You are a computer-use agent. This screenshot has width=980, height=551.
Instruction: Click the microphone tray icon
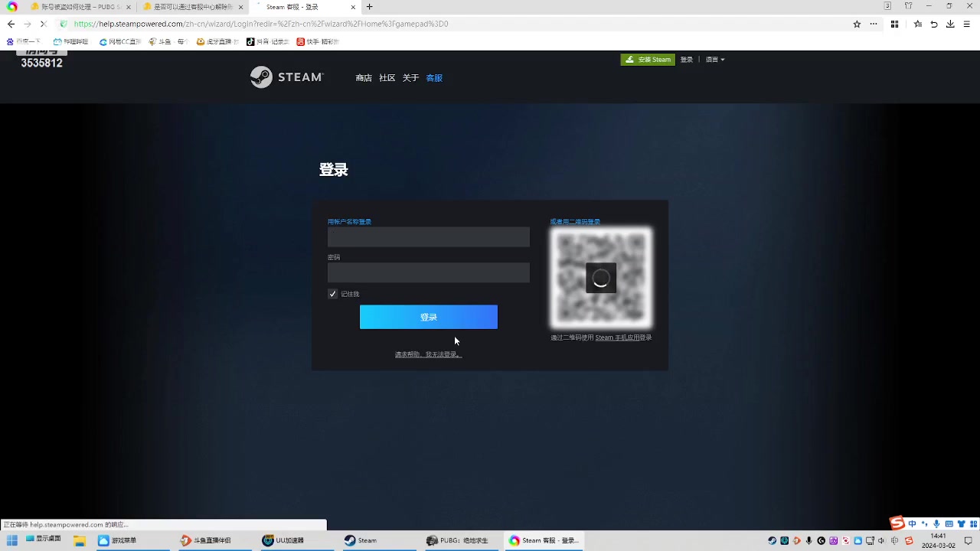[x=808, y=541]
